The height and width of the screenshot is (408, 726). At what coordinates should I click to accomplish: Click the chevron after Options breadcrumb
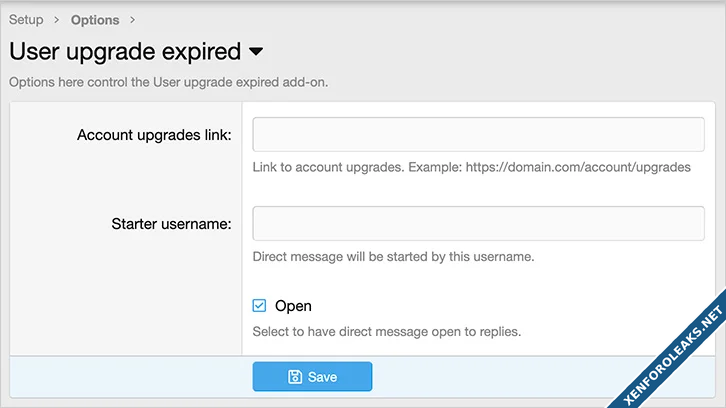coord(133,20)
